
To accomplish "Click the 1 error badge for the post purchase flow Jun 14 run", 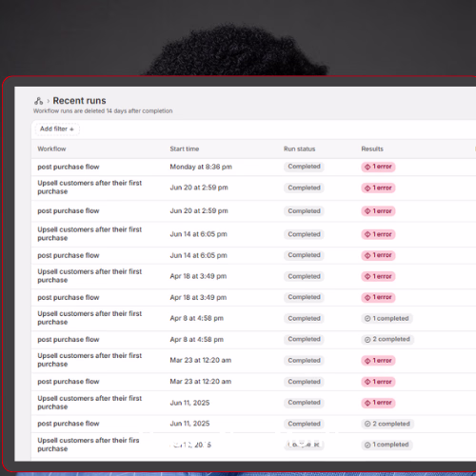I will [x=378, y=255].
